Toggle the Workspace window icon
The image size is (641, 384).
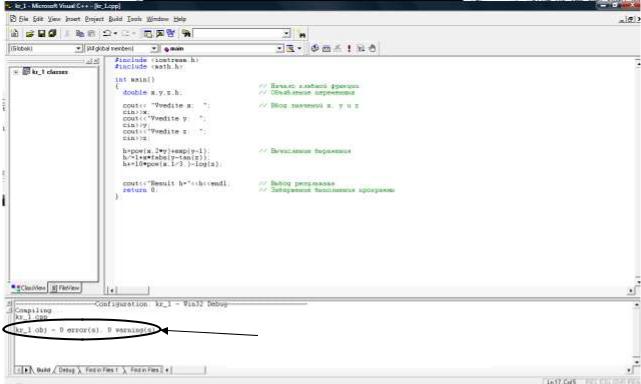click(x=148, y=34)
